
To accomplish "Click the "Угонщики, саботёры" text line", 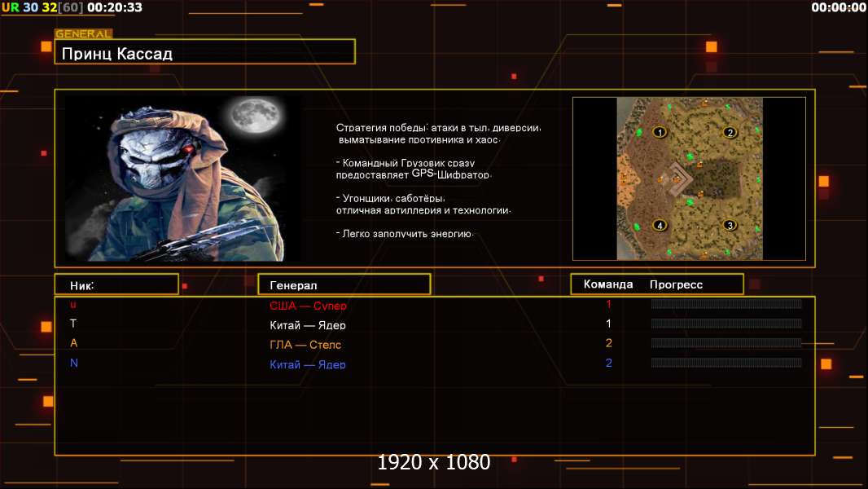I will (x=390, y=198).
